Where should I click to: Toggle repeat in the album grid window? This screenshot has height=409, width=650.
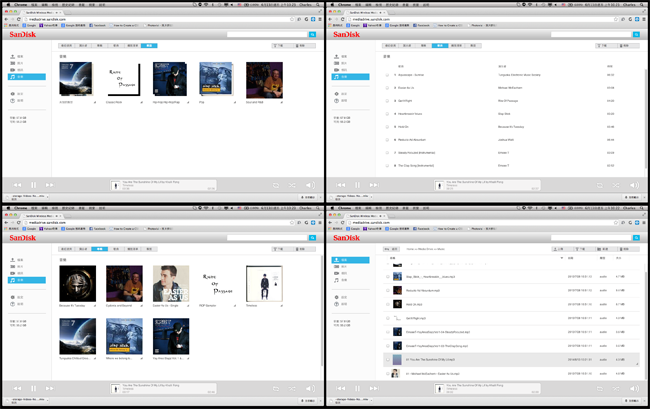pyautogui.click(x=276, y=389)
